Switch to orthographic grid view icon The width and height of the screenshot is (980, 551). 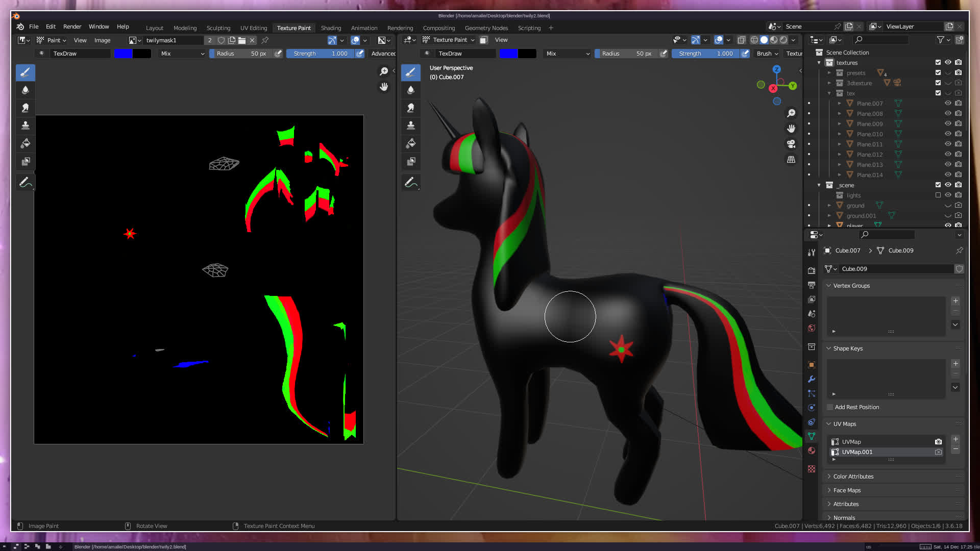791,160
